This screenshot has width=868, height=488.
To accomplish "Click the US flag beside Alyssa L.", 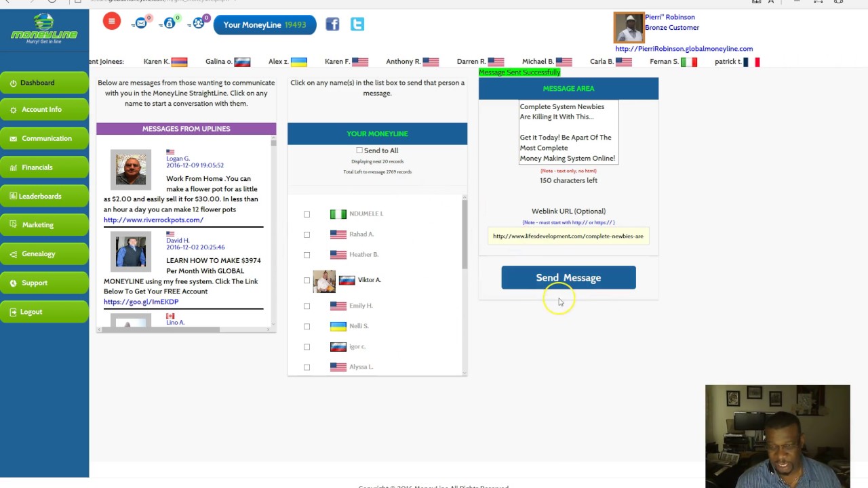I will pyautogui.click(x=338, y=367).
